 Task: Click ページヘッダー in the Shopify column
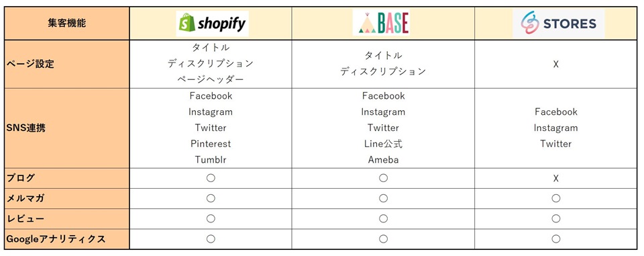pos(211,79)
